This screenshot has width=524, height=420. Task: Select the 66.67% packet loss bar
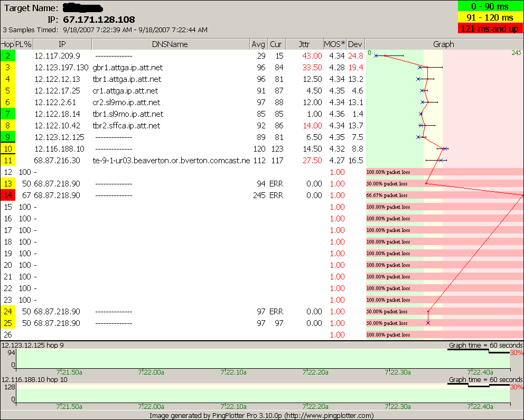pyautogui.click(x=445, y=195)
